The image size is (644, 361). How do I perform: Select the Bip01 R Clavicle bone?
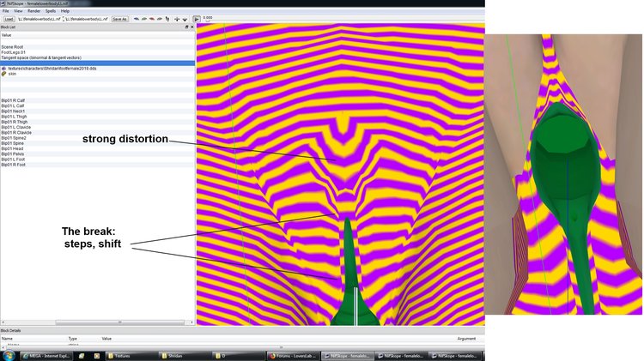(97, 133)
